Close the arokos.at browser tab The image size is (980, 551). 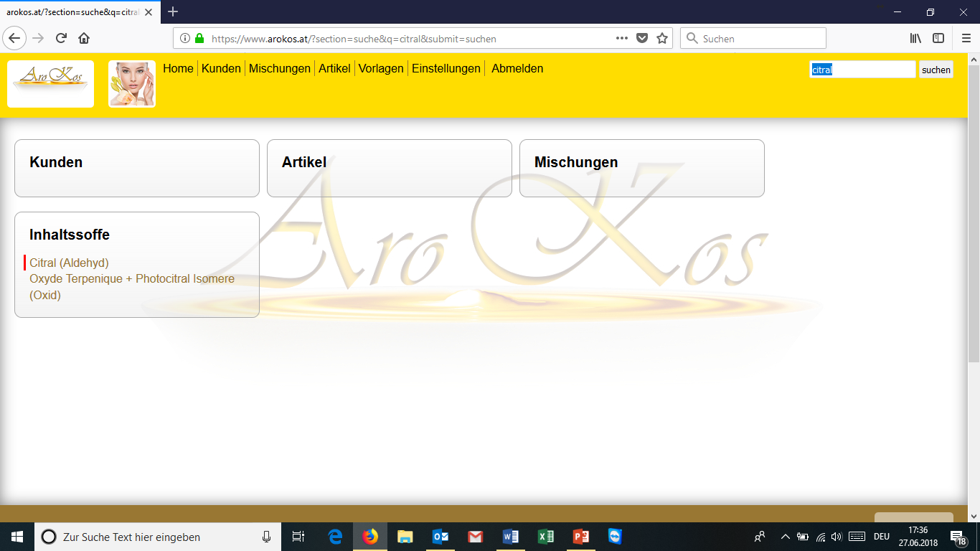click(149, 12)
